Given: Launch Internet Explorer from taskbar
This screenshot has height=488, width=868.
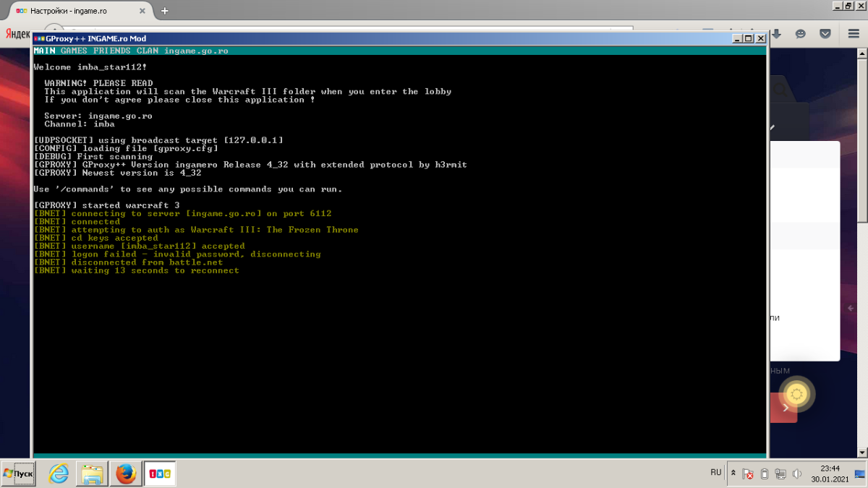Looking at the screenshot, I should click(59, 474).
